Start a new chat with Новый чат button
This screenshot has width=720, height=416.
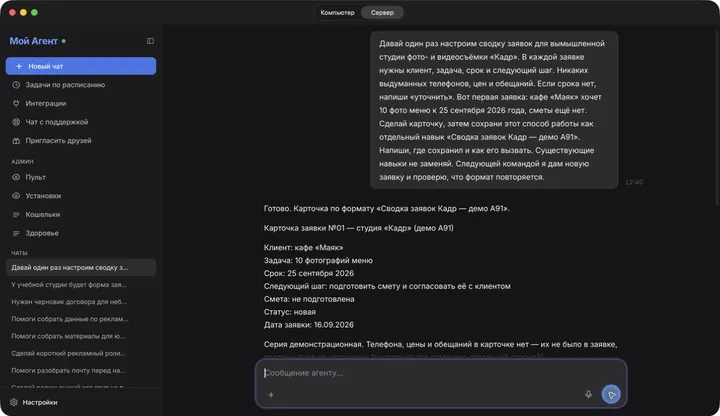point(81,66)
